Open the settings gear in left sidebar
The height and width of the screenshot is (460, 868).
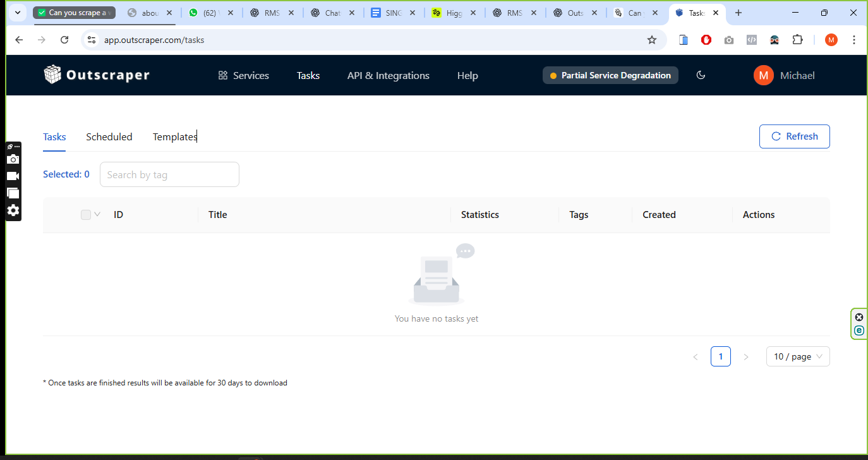(13, 210)
